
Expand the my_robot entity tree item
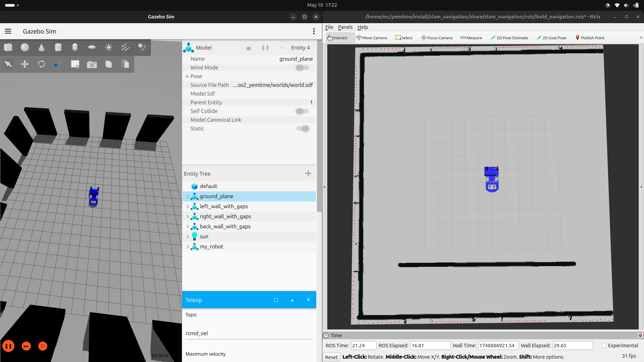pos(187,247)
